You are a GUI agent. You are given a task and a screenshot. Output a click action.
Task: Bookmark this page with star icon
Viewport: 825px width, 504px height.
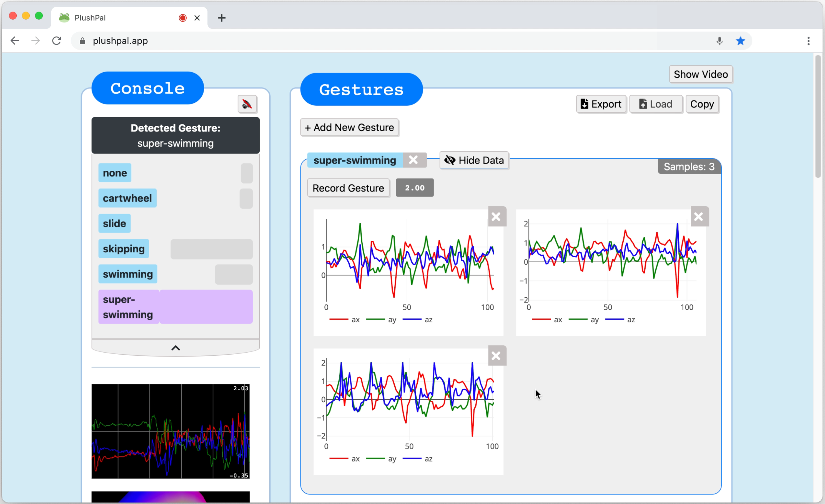pyautogui.click(x=740, y=41)
